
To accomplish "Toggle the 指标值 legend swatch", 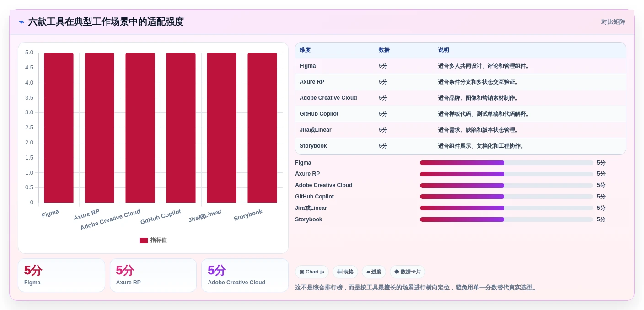I will pos(144,240).
